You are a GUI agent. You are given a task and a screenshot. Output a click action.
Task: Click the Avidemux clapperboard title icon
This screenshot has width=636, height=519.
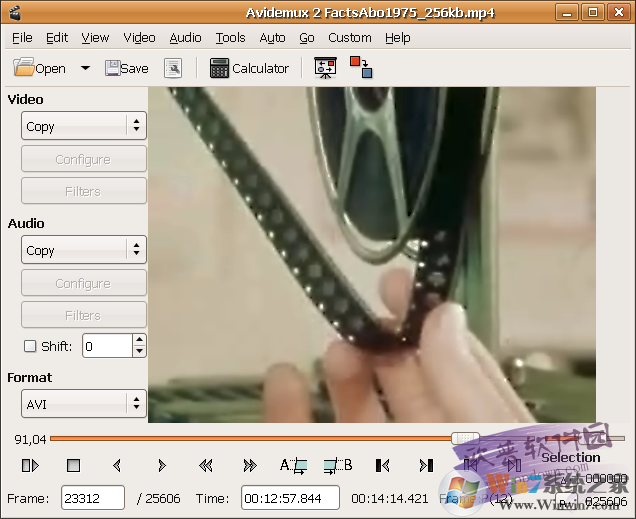15,13
